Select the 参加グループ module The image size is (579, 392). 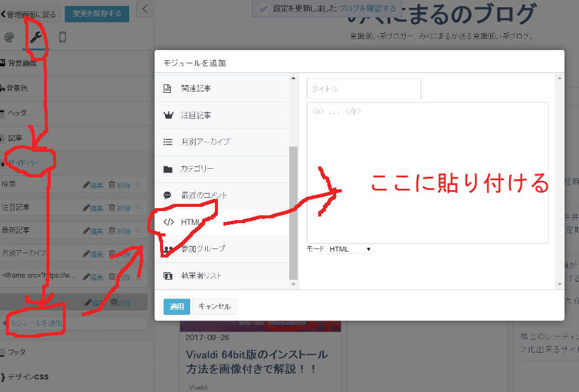[222, 249]
